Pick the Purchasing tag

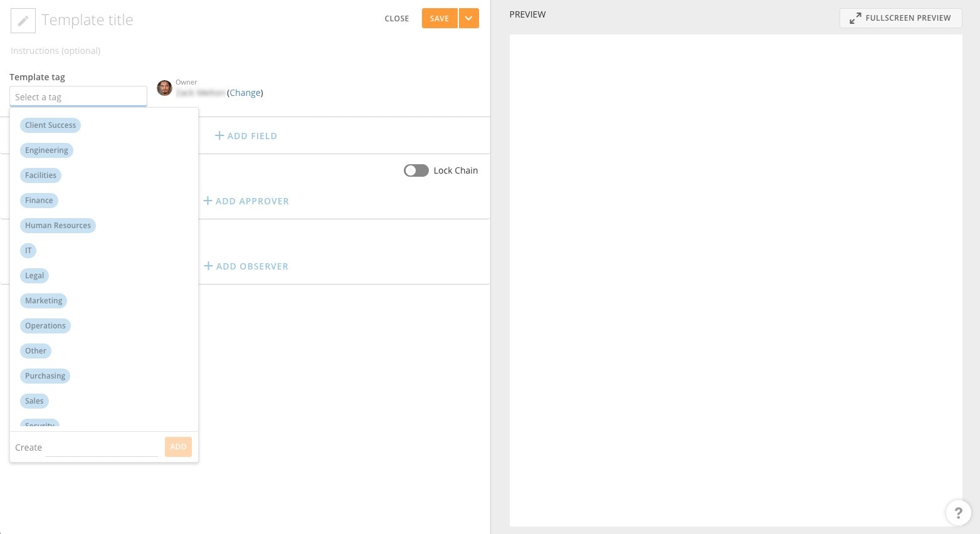pyautogui.click(x=45, y=376)
